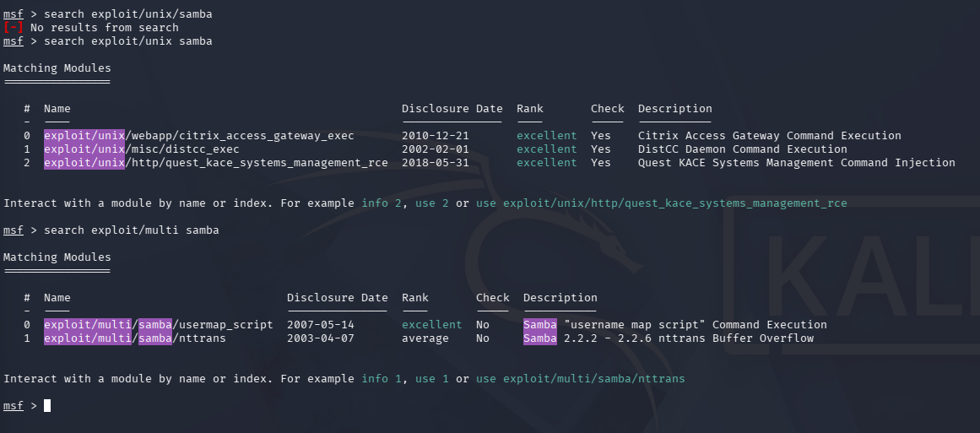980x433 pixels.
Task: Click "use exploit/multi/samba/nttrans" hint text
Action: click(x=580, y=379)
